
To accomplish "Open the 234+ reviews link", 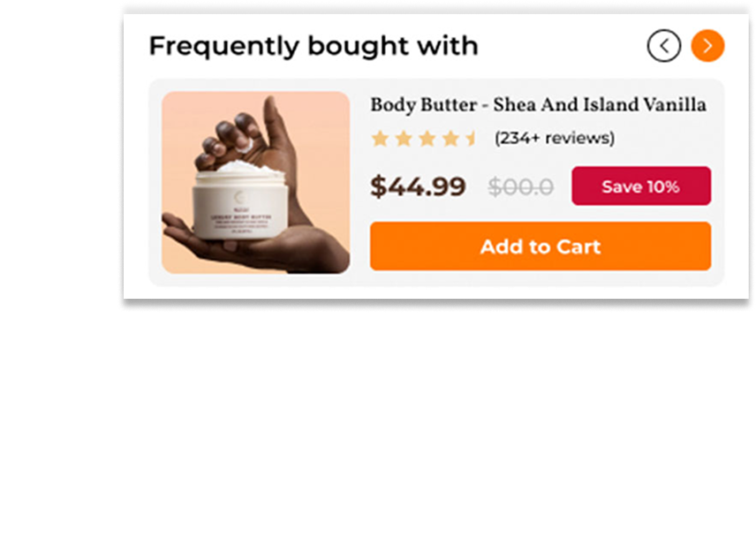I will coord(555,138).
